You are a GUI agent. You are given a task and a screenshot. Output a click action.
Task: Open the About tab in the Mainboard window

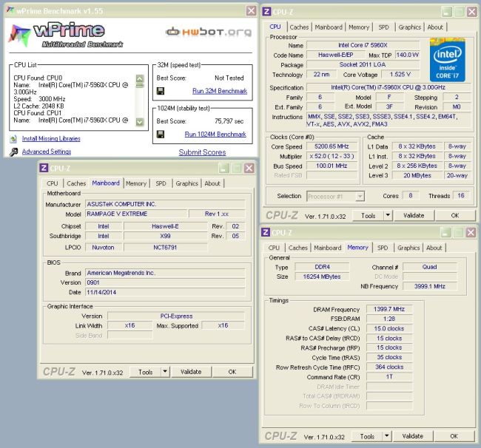(212, 183)
